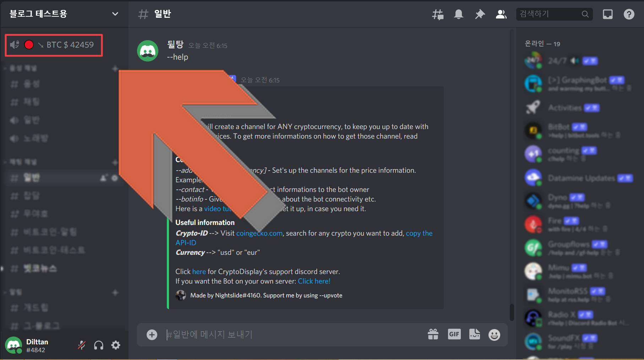Open the MonitoRSS member entry

coord(578,295)
